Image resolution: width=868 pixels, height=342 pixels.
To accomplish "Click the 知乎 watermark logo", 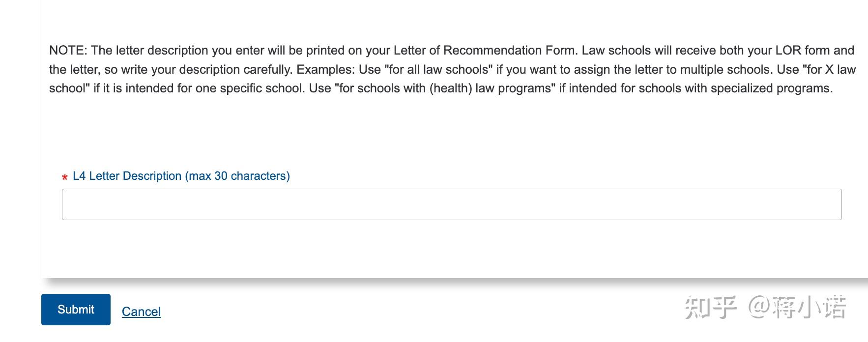I will (711, 308).
